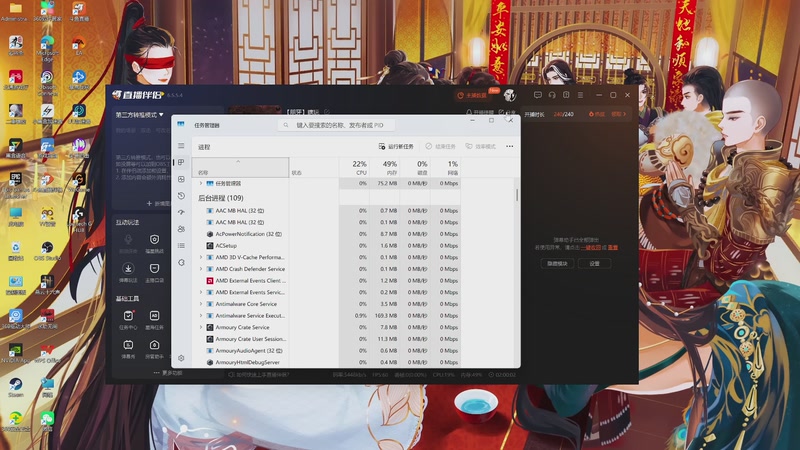Viewport: 800px width, 450px height.
Task: Open the message icon in 直播伴侣 title bar
Action: click(537, 95)
